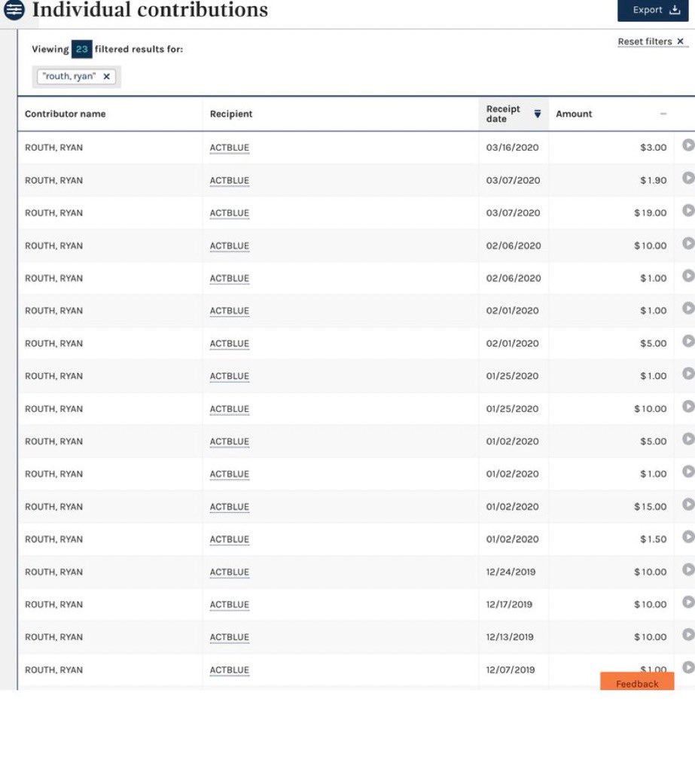Click the Individual contributions heading
Screen dimensions: 695x784
pyautogui.click(x=150, y=10)
